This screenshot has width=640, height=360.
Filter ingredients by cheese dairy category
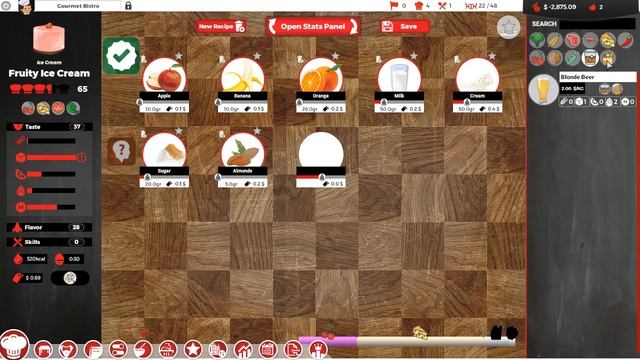[x=607, y=40]
